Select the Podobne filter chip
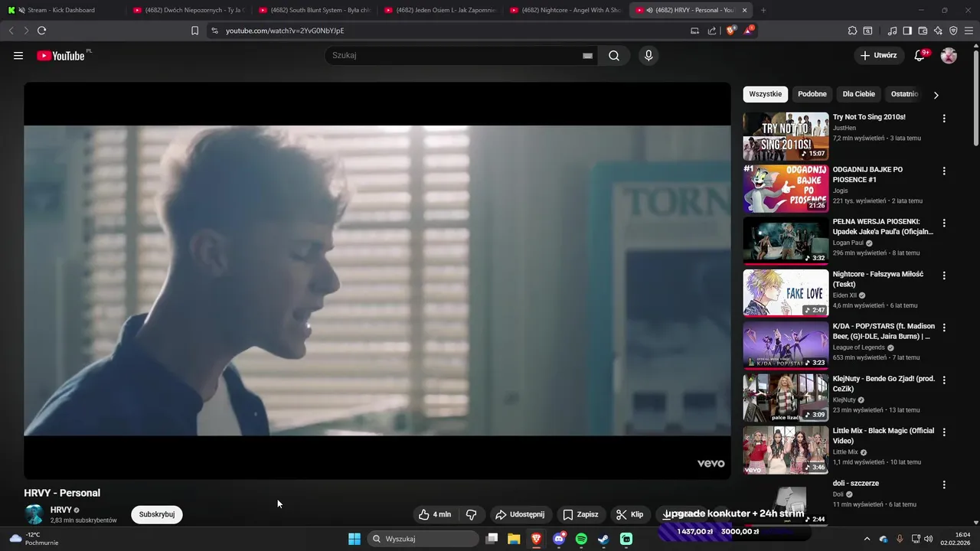This screenshot has height=551, width=980. (812, 94)
